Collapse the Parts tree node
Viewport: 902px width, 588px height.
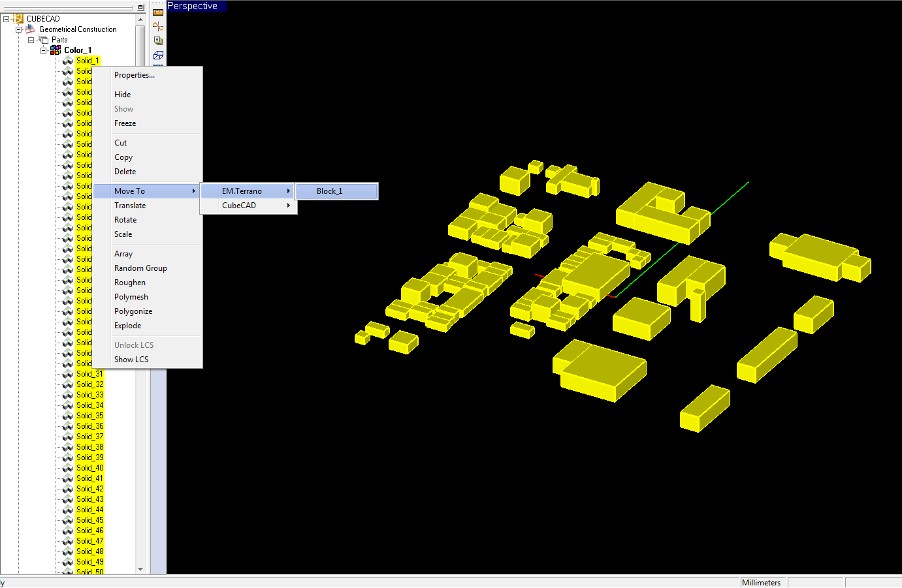31,40
